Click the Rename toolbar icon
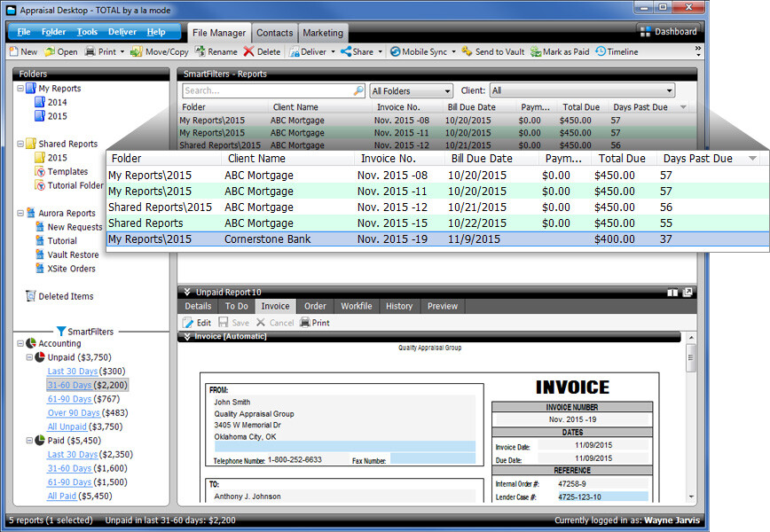The width and height of the screenshot is (770, 532). [200, 51]
